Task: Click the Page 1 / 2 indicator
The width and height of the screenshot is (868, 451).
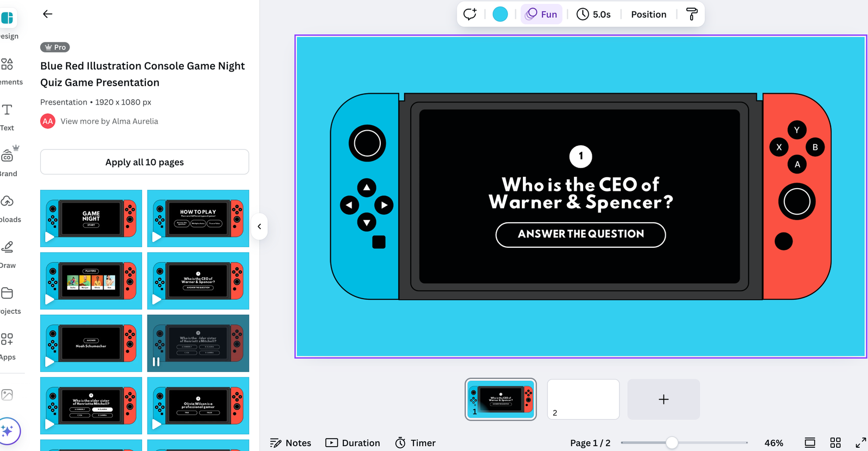Action: pyautogui.click(x=590, y=443)
